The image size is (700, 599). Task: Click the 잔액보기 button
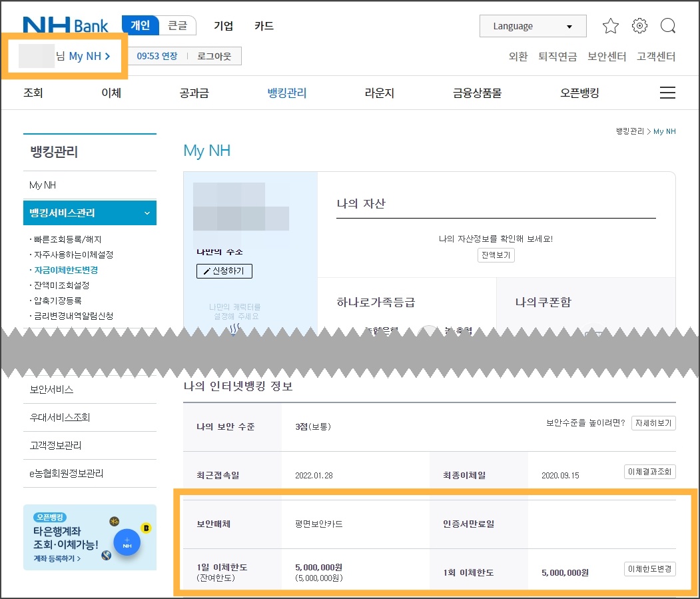pos(496,255)
